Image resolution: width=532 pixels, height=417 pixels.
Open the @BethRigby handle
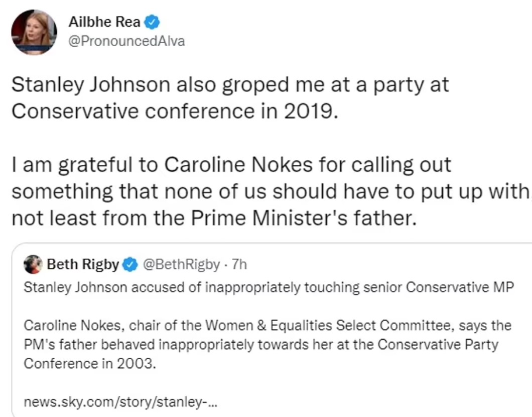click(182, 264)
